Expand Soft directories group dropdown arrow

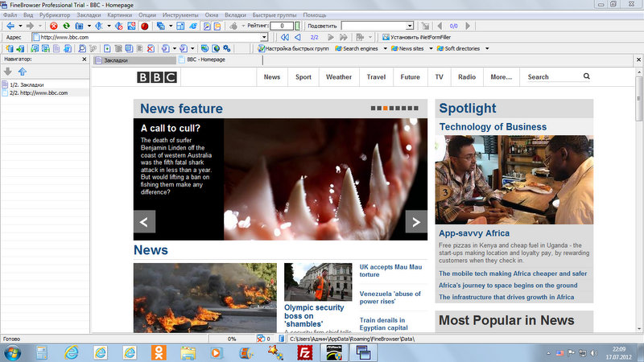[487, 48]
